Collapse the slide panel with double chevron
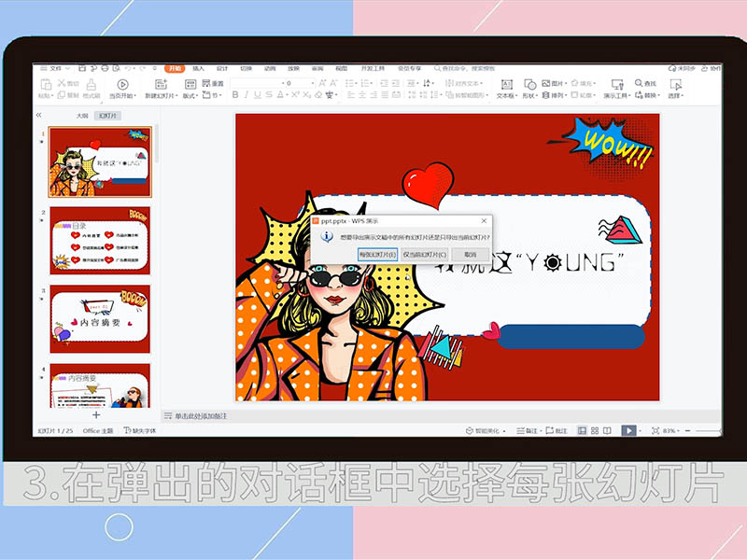 [38, 115]
